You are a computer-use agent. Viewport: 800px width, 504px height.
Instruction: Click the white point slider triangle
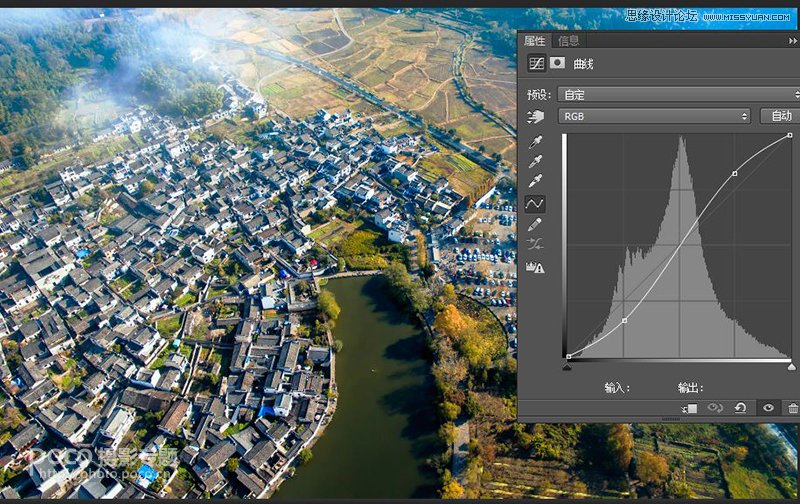tap(791, 367)
